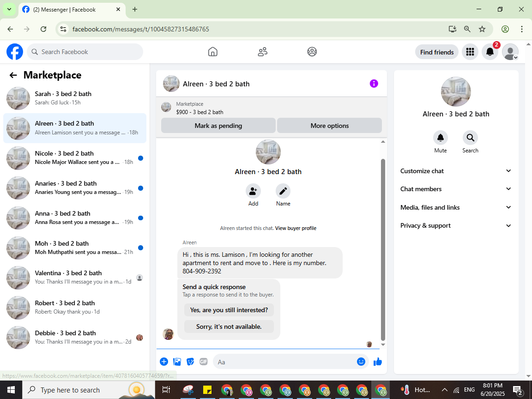Choose a GIF

tap(204, 362)
